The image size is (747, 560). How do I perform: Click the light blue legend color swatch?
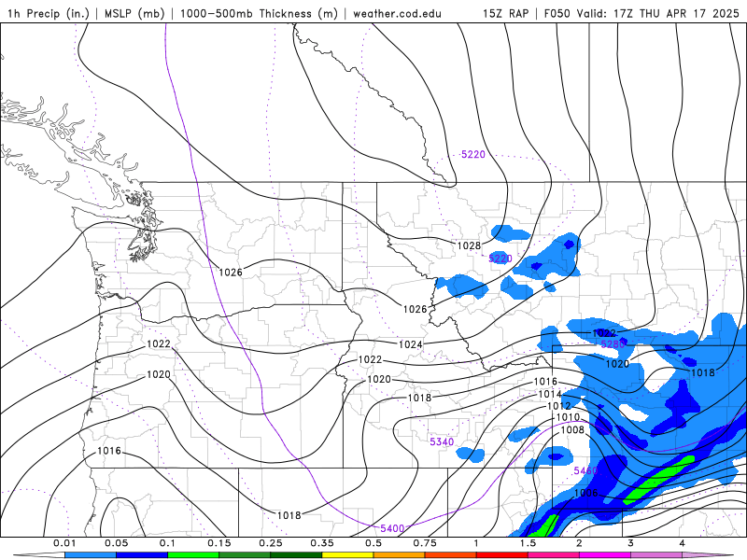click(91, 555)
